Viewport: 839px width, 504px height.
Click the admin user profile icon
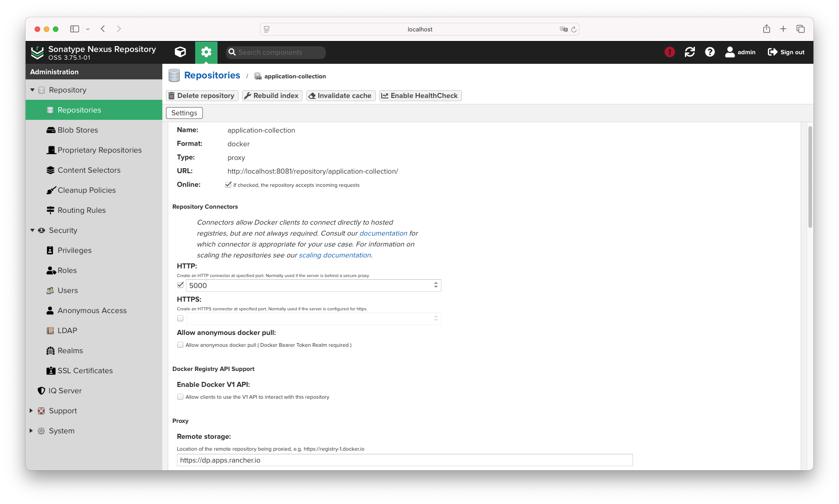[x=730, y=52]
